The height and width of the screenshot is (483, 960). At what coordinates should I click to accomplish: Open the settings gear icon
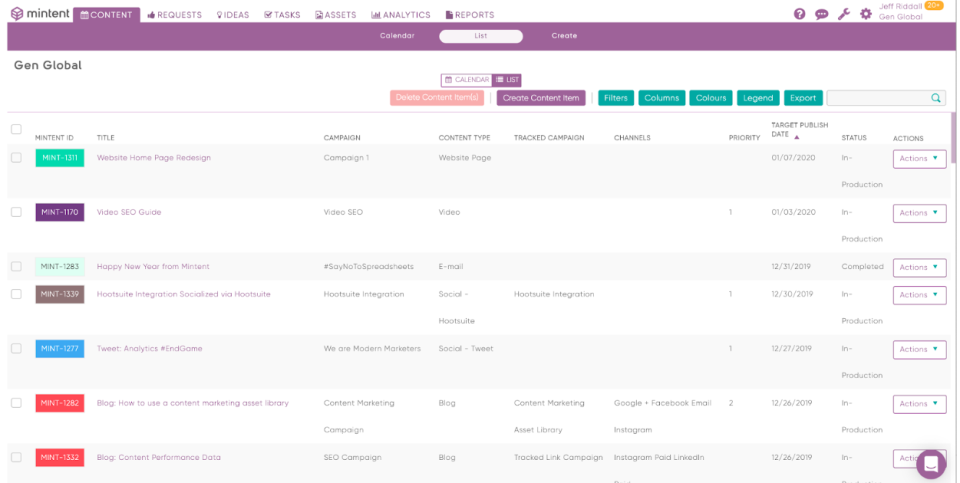click(866, 13)
